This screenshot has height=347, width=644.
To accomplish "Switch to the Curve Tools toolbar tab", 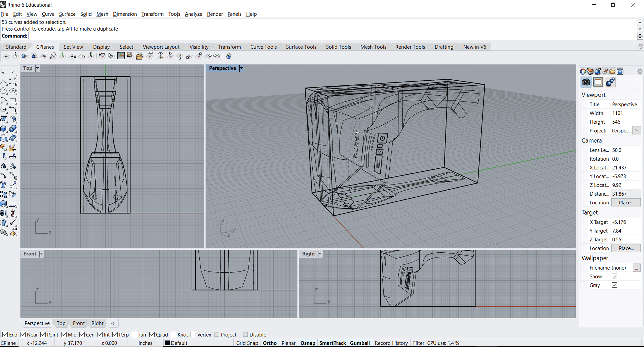I will 263,47.
